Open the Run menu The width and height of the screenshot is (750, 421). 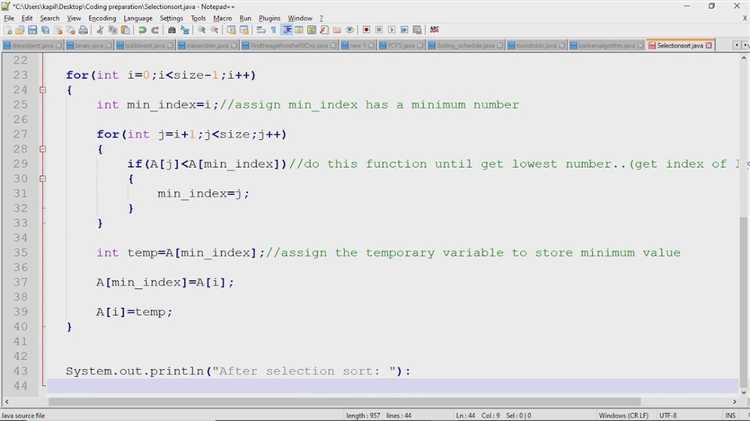click(x=245, y=18)
